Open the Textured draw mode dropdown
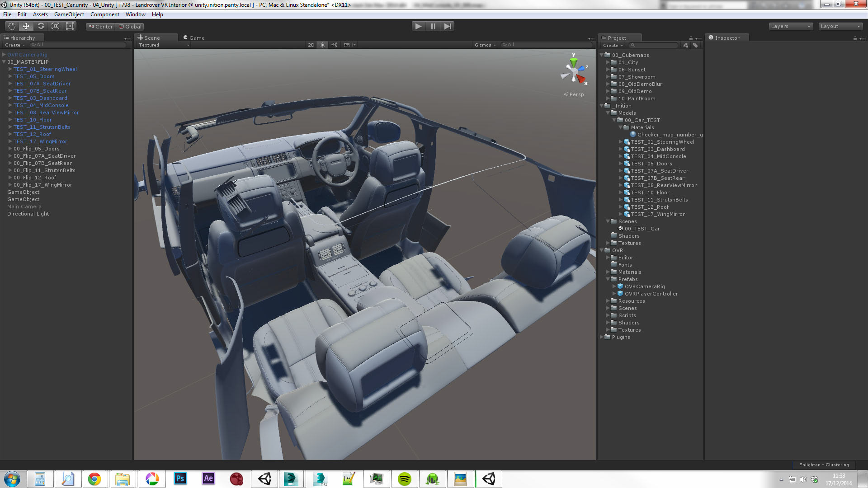 [x=164, y=45]
